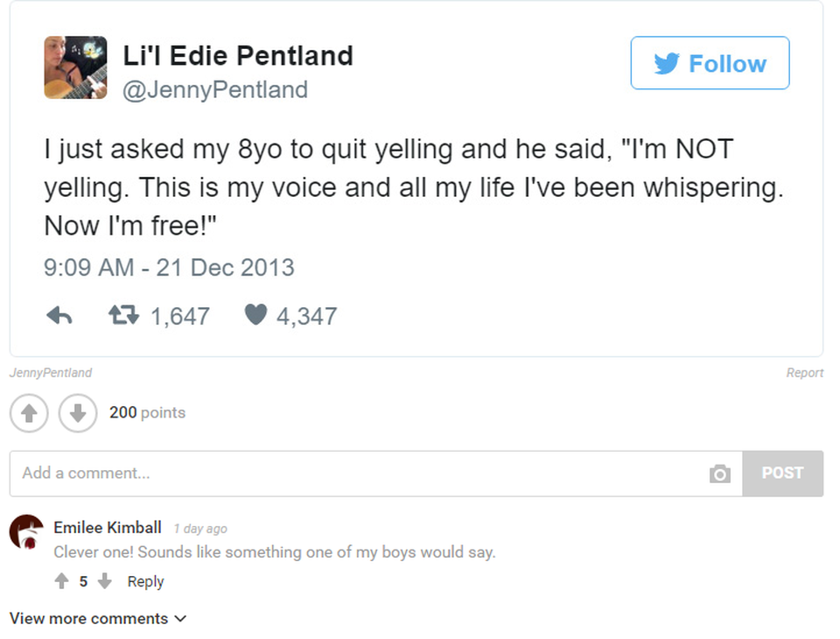Open the JennyPentland source credit link
This screenshot has width=840, height=639.
click(51, 373)
